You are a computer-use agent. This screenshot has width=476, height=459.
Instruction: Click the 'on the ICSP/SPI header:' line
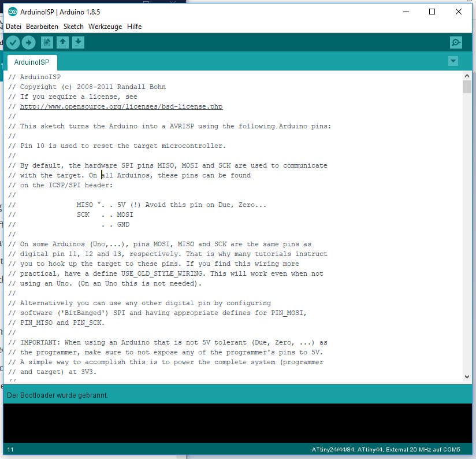(x=61, y=185)
